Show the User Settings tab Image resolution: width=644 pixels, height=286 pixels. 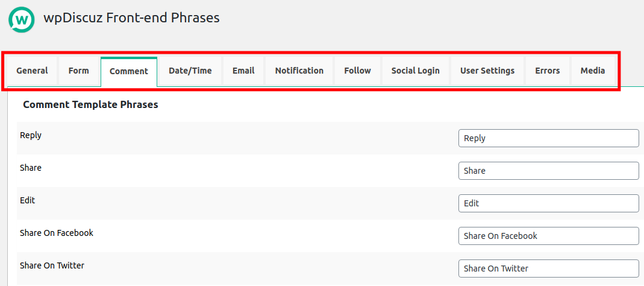pyautogui.click(x=487, y=71)
